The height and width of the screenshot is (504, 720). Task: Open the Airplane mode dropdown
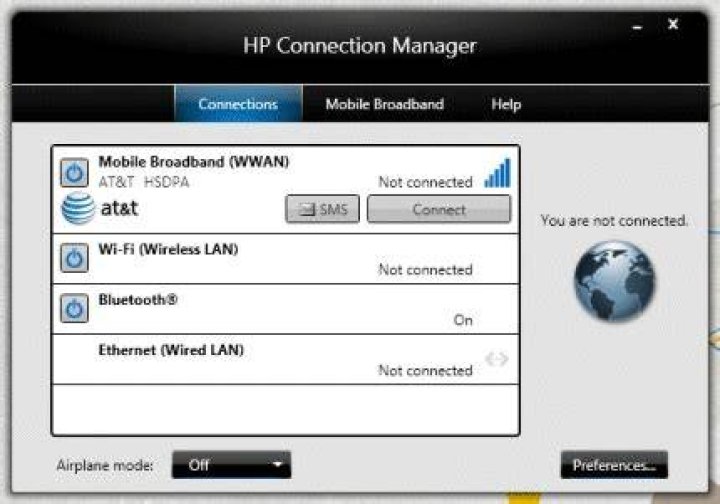tap(231, 465)
